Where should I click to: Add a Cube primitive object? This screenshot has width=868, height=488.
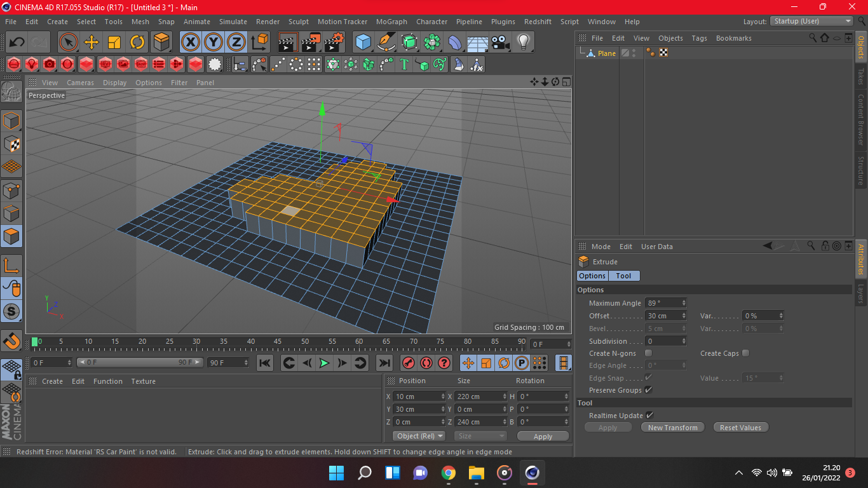pos(363,43)
